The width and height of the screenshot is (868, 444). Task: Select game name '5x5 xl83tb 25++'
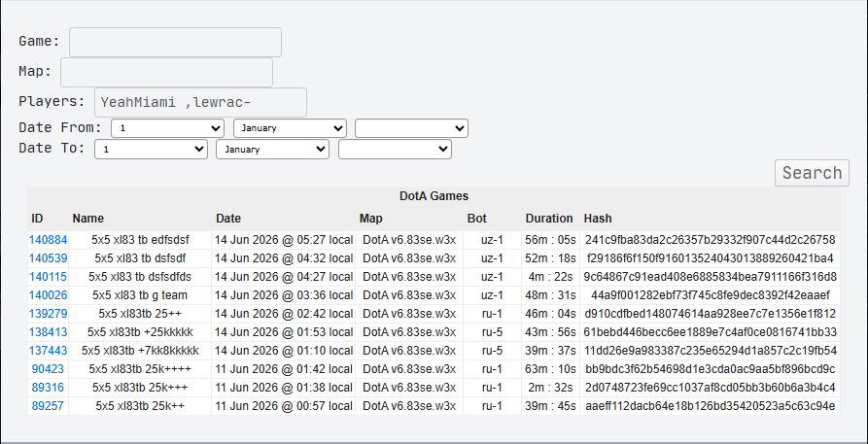pos(140,314)
